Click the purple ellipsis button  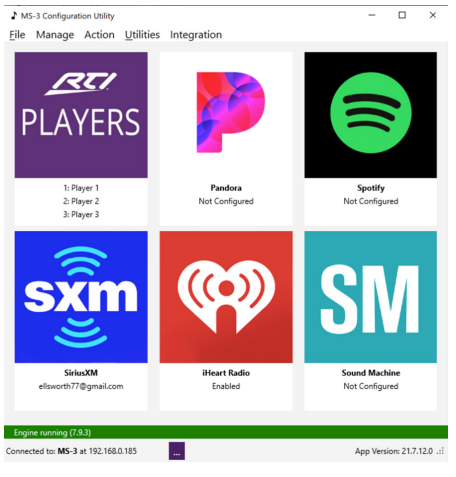click(x=177, y=451)
